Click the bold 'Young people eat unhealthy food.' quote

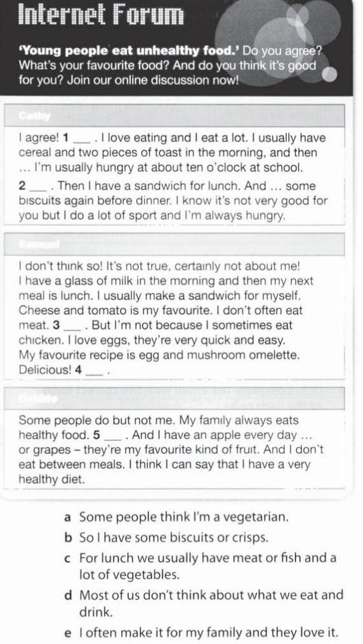pyautogui.click(x=129, y=51)
